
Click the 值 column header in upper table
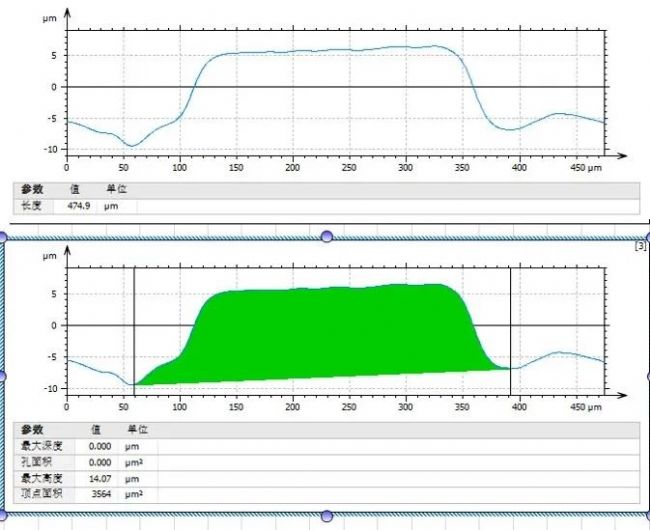click(x=75, y=189)
